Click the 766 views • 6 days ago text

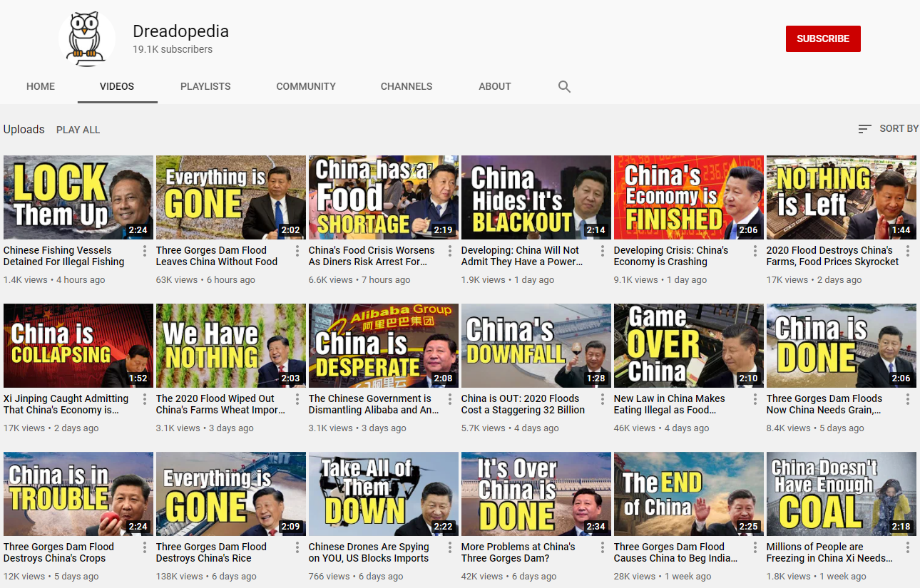pyautogui.click(x=356, y=576)
